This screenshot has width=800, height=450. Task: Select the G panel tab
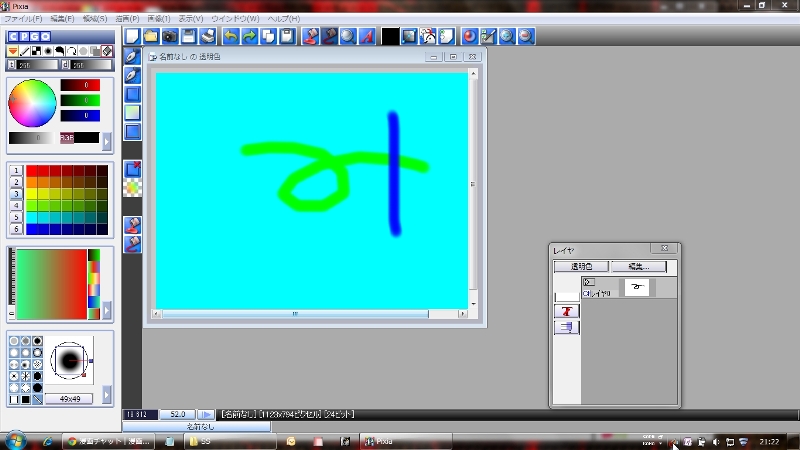pyautogui.click(x=35, y=37)
